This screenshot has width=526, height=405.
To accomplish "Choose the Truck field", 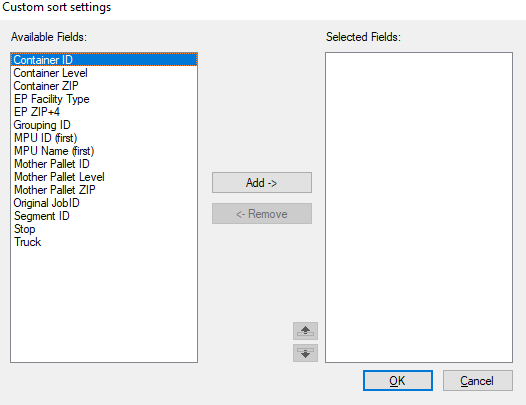I will [104, 242].
